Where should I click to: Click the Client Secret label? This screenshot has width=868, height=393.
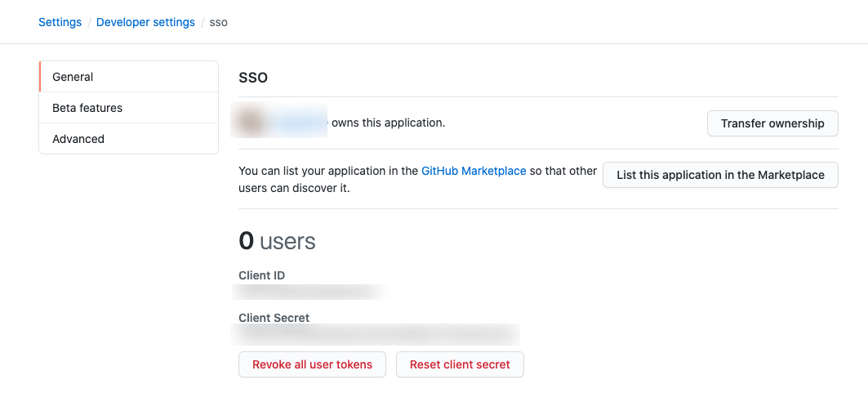[274, 318]
